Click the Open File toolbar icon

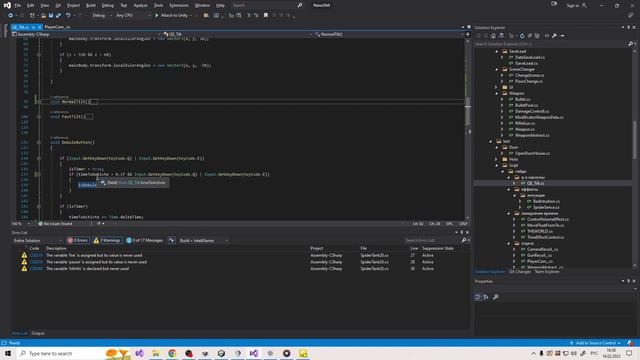tap(43, 15)
